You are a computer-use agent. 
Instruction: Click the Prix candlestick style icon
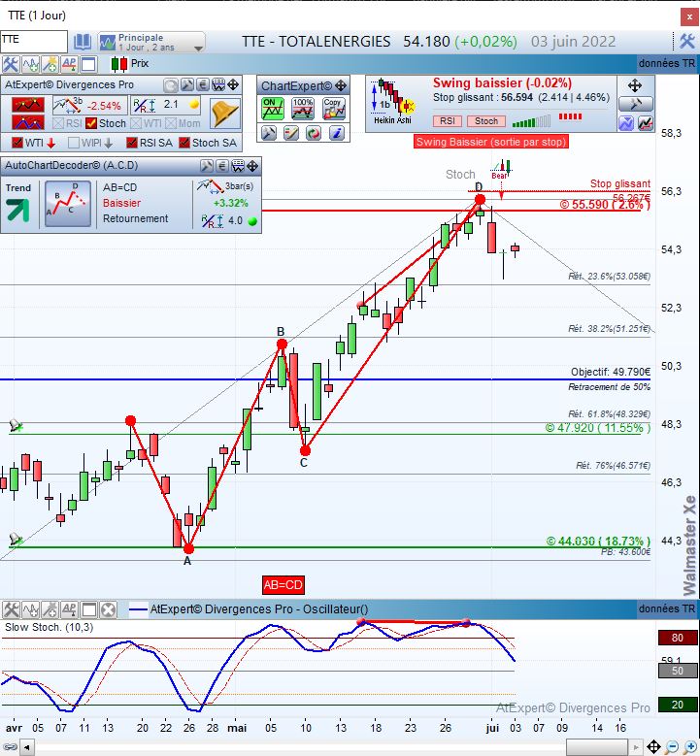pyautogui.click(x=119, y=64)
